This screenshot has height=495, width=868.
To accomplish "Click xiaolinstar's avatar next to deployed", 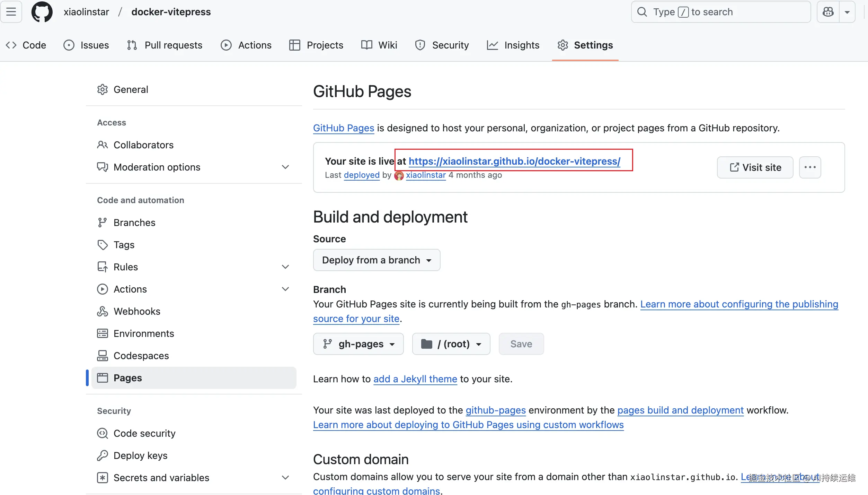I will coord(399,175).
